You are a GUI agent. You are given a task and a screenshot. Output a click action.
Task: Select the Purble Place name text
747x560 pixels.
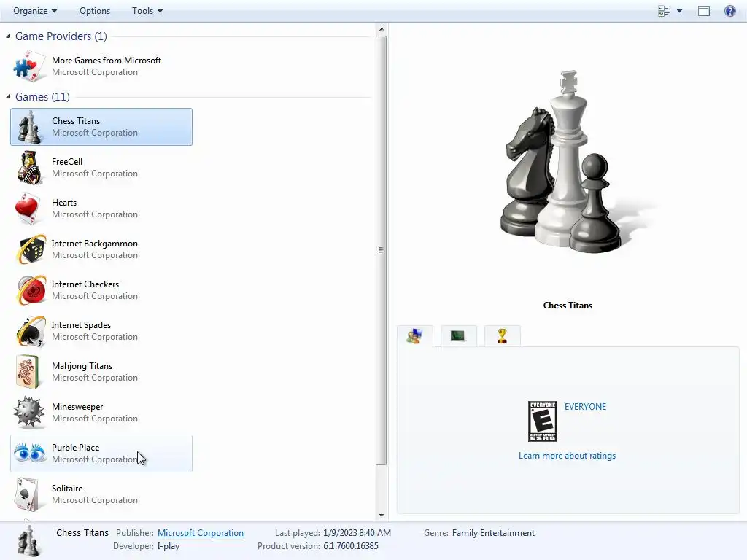pos(75,448)
